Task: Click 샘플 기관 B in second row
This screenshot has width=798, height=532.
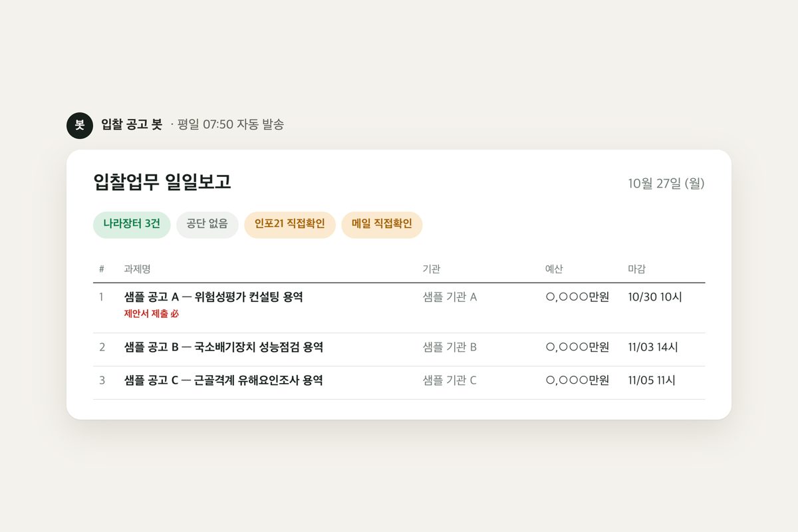Action: point(450,347)
